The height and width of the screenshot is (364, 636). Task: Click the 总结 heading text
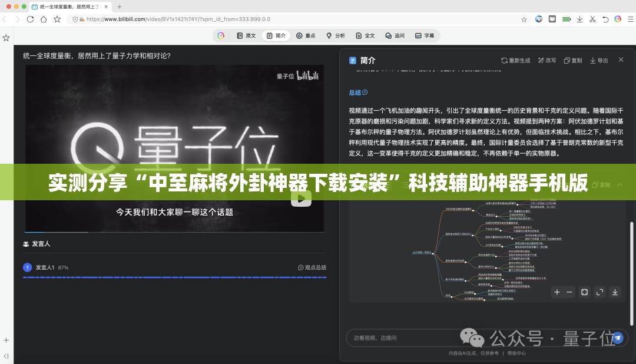click(x=355, y=92)
